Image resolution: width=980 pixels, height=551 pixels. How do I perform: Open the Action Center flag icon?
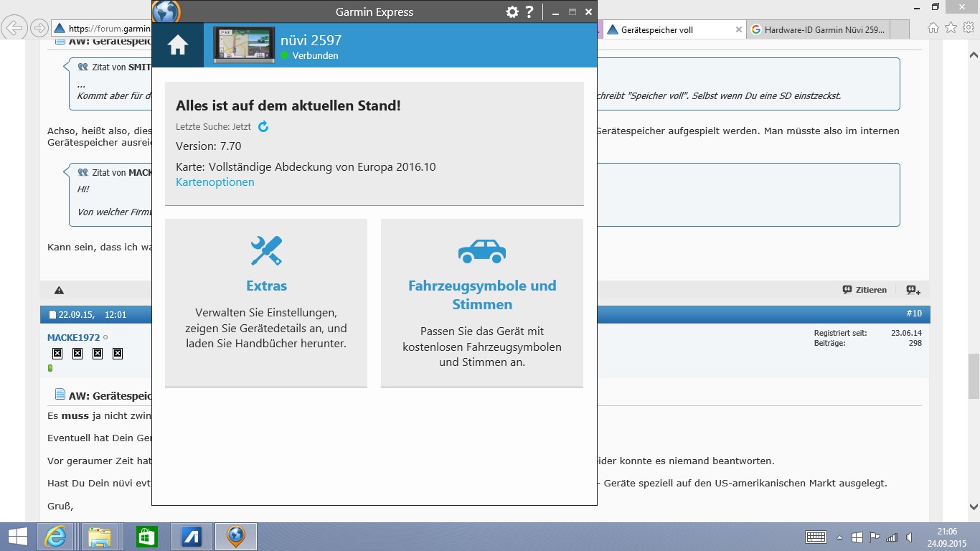click(x=875, y=537)
